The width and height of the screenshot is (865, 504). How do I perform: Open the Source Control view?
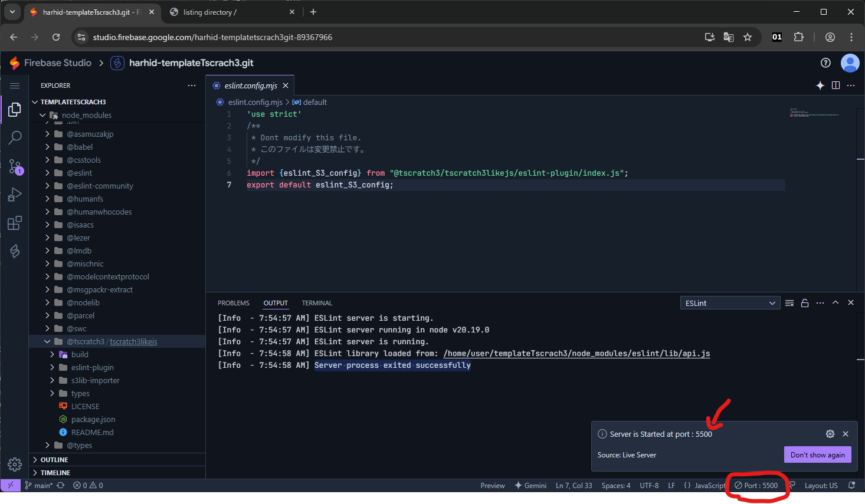pyautogui.click(x=15, y=167)
